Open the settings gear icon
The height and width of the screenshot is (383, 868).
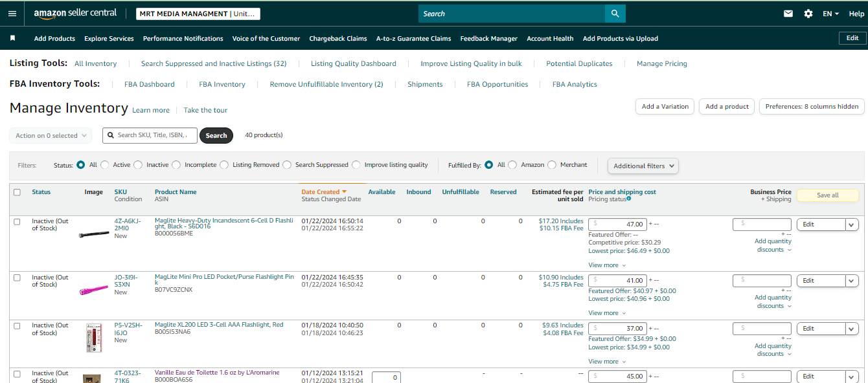[808, 14]
